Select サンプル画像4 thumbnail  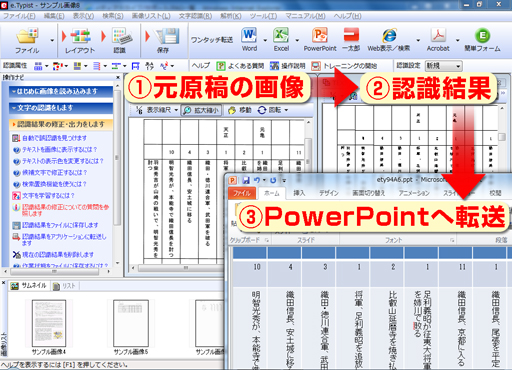click(49, 323)
